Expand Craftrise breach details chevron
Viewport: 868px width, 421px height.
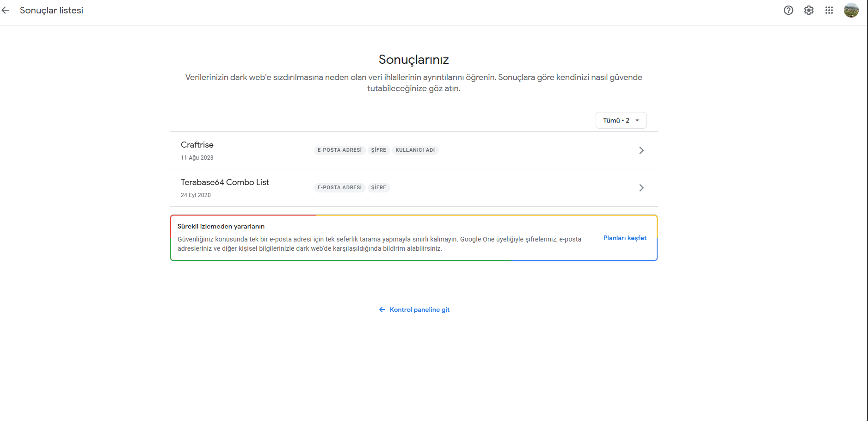pos(641,150)
